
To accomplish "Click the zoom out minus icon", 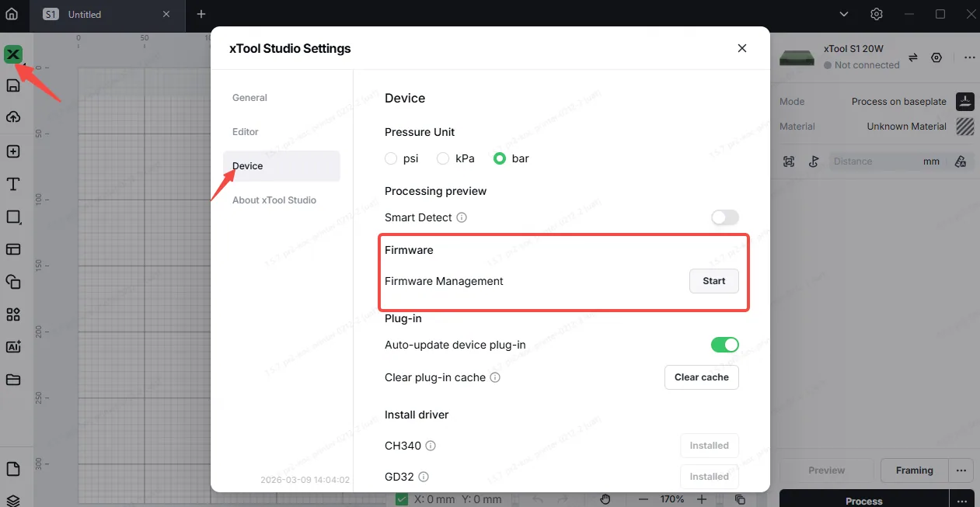I will pyautogui.click(x=643, y=498).
